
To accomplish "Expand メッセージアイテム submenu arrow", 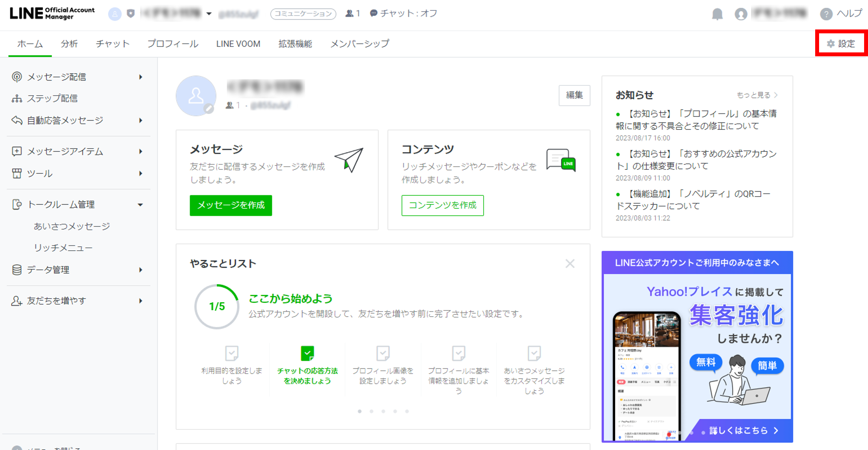I will pos(141,152).
